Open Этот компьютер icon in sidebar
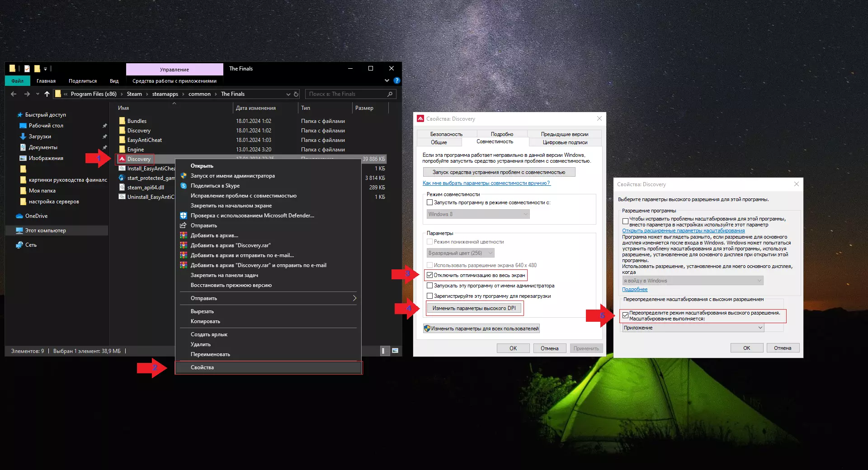Screen dimensions: 868x470 click(19, 230)
